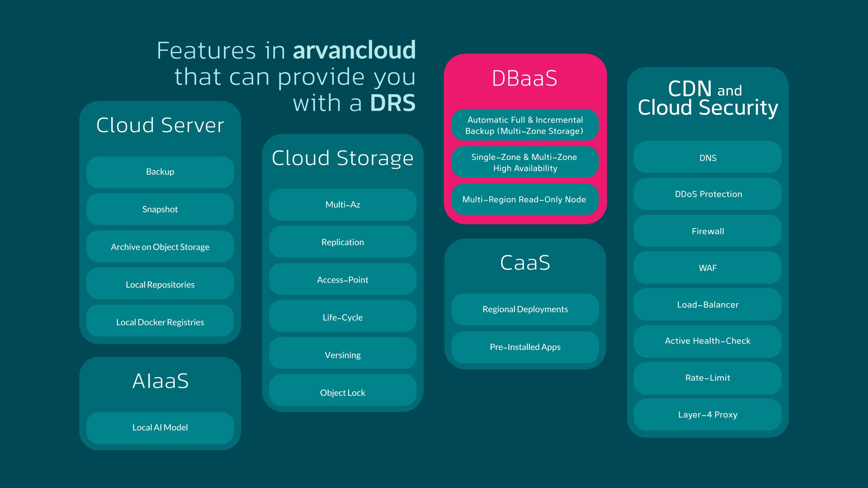868x488 pixels.
Task: Select Multi-Az under Cloud Storage
Action: pyautogui.click(x=342, y=204)
